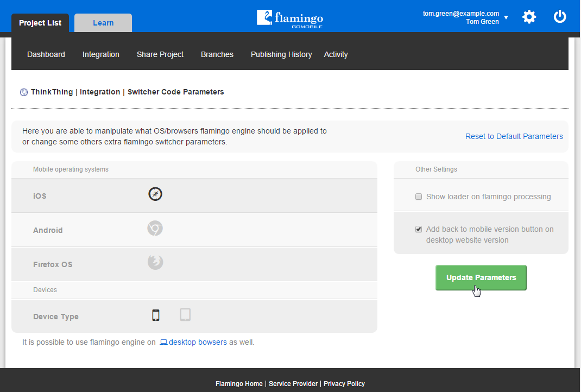Viewport: 581px width, 392px height.
Task: Click the Safari browser icon for iOS
Action: point(155,194)
